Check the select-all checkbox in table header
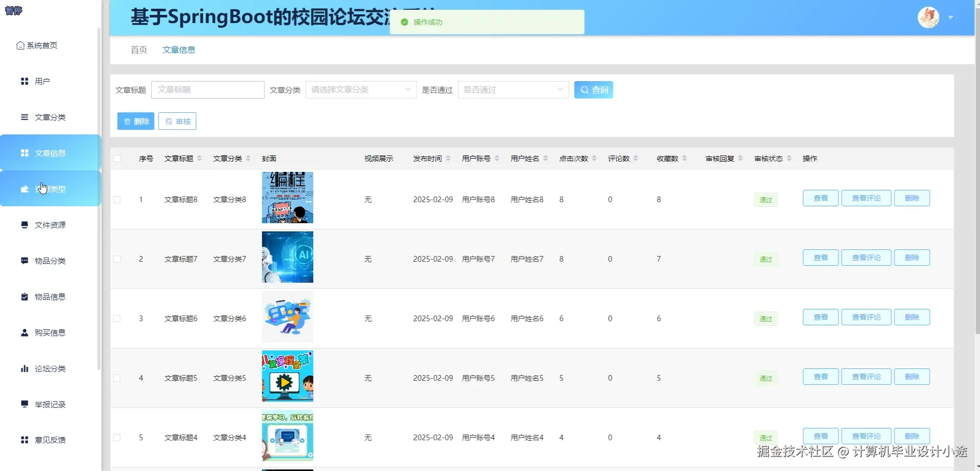This screenshot has height=471, width=980. point(117,158)
